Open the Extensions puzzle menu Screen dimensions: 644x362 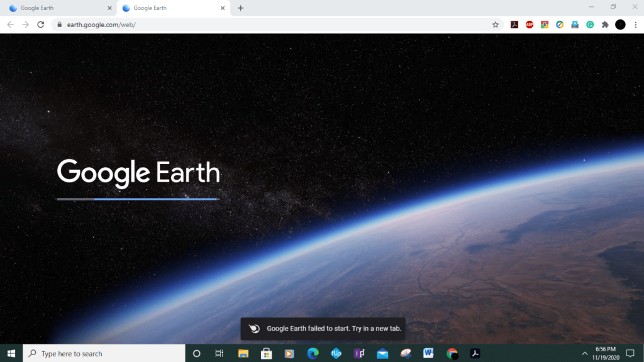point(605,25)
